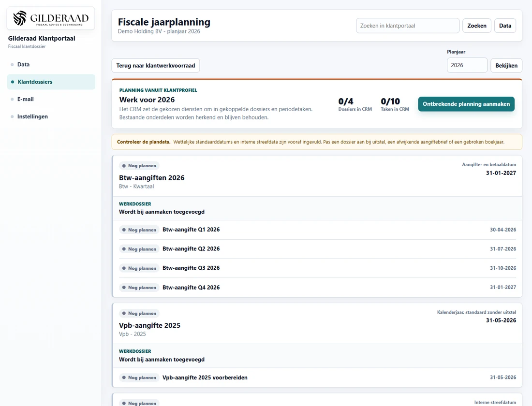Click the Planjaar input with 2026

[x=467, y=65]
